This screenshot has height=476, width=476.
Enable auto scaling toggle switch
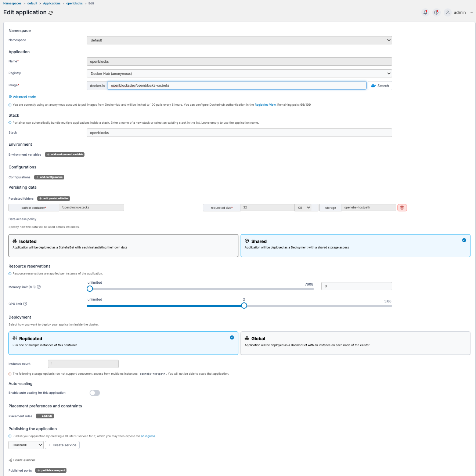95,393
